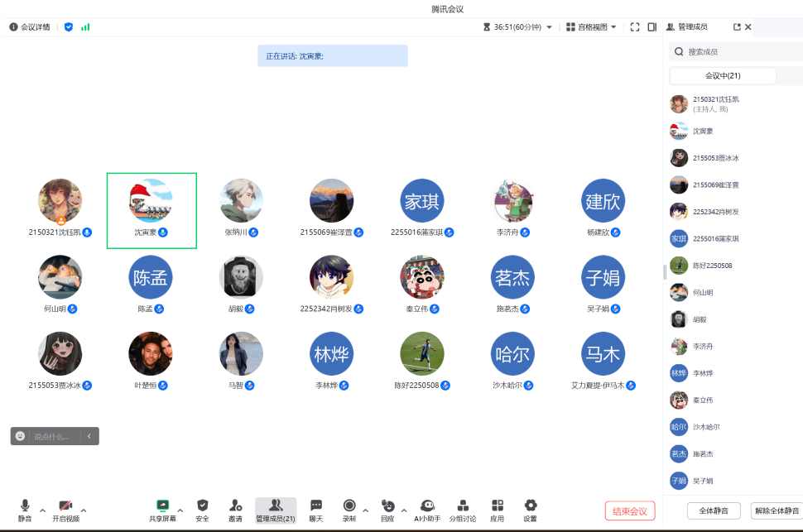The width and height of the screenshot is (803, 532).
Task: Toggle 开启视频 camera on
Action: tap(65, 506)
